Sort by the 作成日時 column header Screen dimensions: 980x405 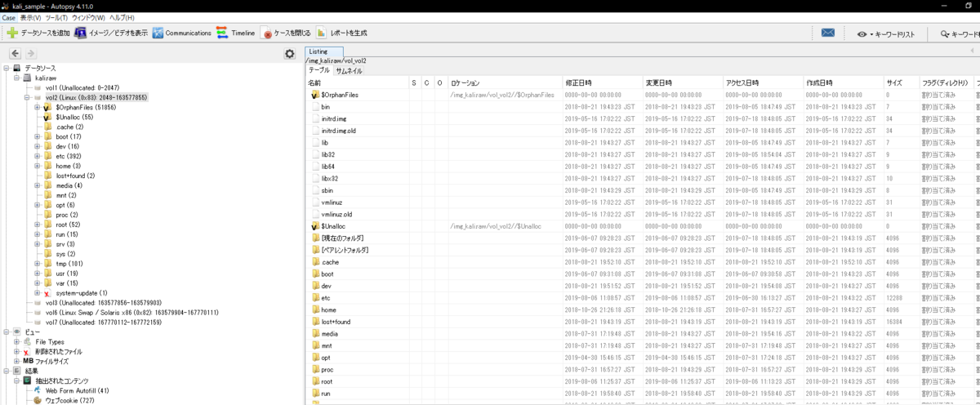[844, 83]
